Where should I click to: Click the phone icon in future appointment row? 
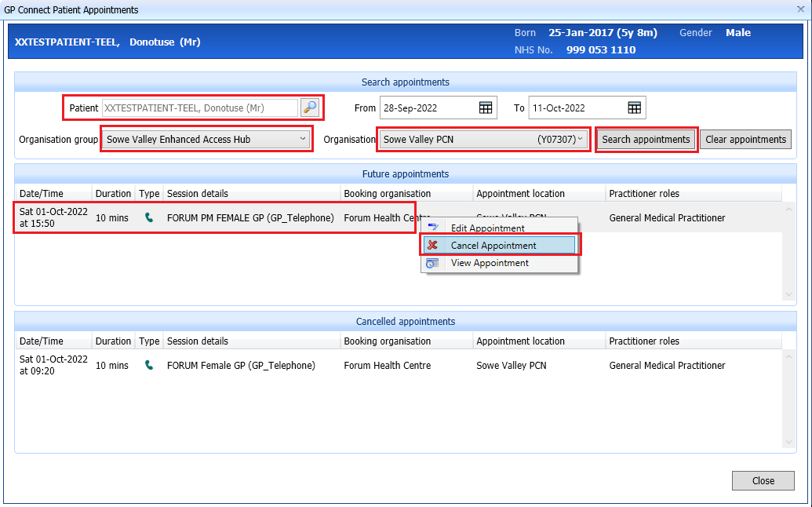(149, 217)
